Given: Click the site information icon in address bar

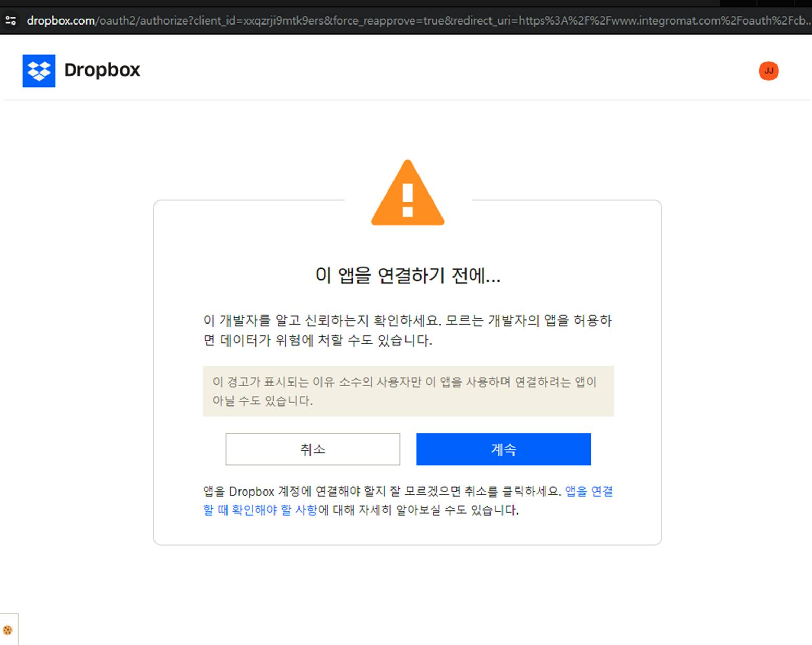Looking at the screenshot, I should 10,20.
